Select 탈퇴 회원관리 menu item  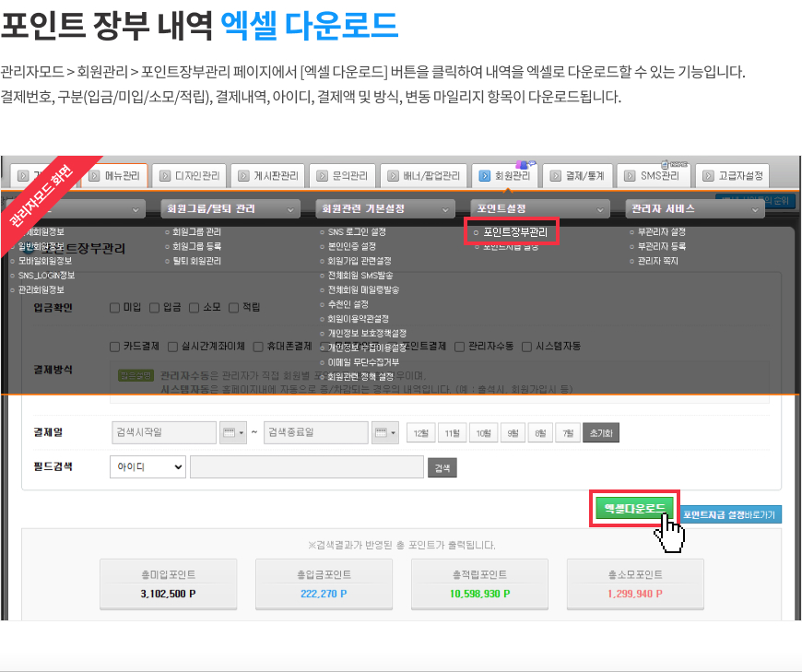(196, 261)
